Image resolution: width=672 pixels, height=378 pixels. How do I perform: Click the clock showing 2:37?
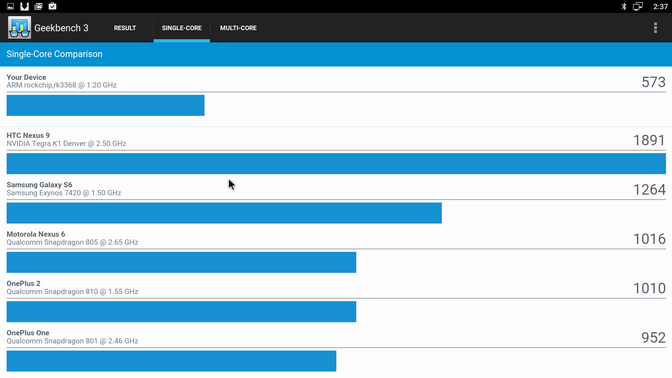click(x=660, y=6)
